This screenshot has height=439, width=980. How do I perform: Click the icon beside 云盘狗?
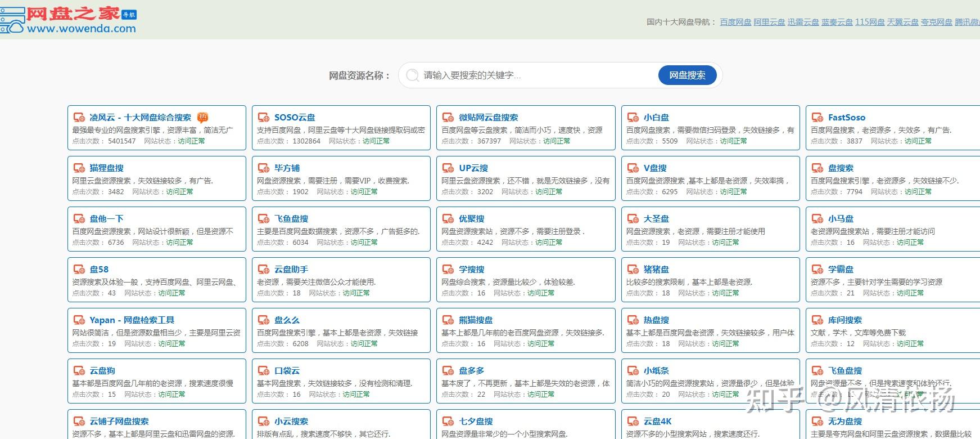79,371
